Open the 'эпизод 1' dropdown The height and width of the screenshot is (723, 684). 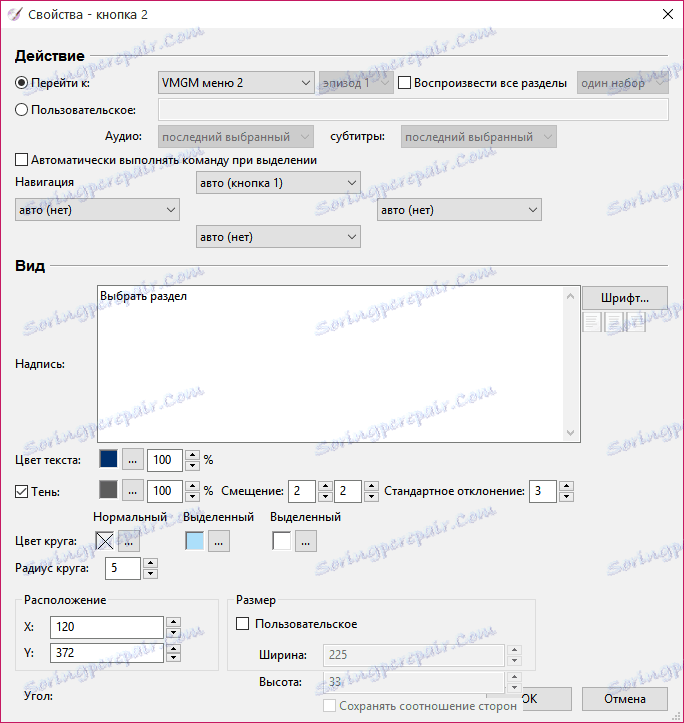pyautogui.click(x=356, y=83)
